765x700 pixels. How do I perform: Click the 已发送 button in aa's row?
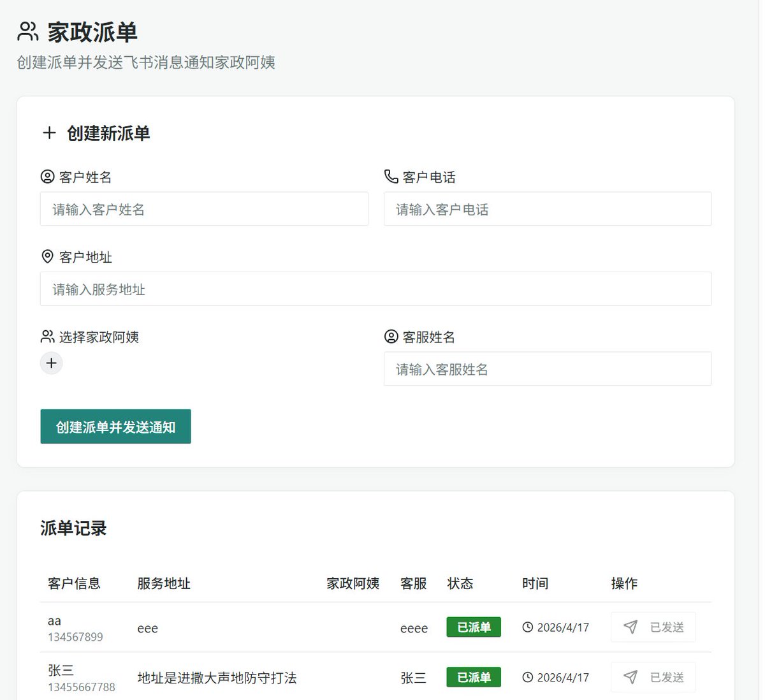[x=653, y=627]
